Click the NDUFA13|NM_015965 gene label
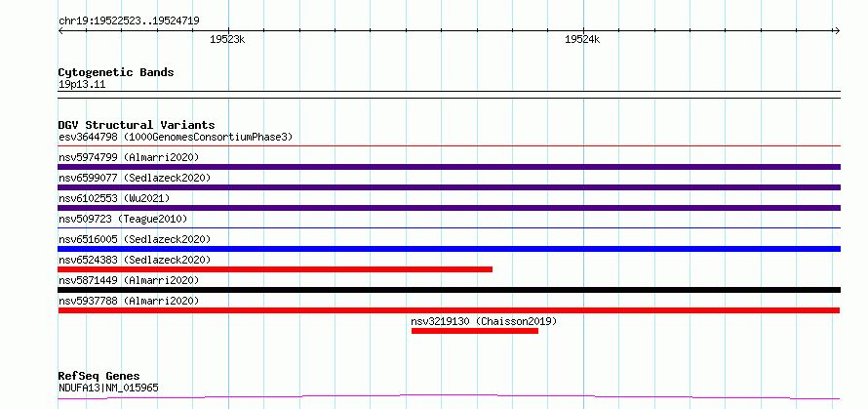This screenshot has width=868, height=409. pyautogui.click(x=108, y=388)
